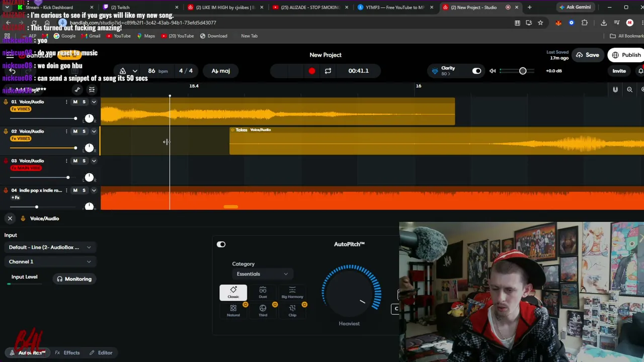644x362 pixels.
Task: Select the Takes region on track 02
Action: (436, 141)
